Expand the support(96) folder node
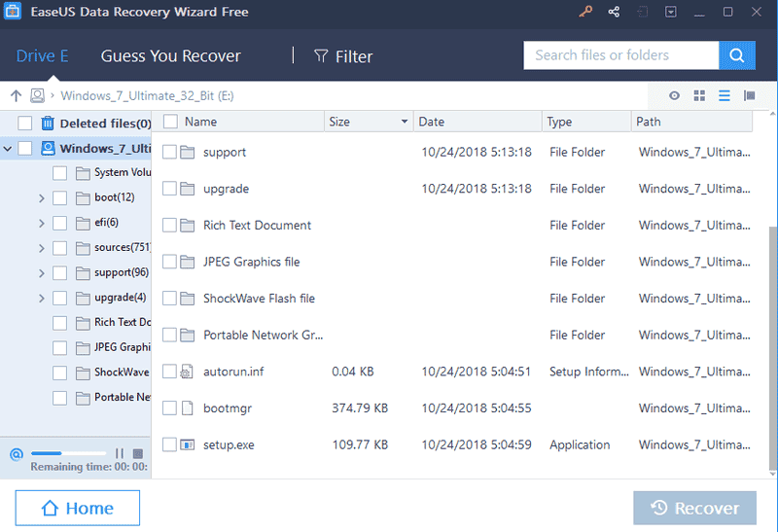This screenshot has width=778, height=532. pos(42,272)
